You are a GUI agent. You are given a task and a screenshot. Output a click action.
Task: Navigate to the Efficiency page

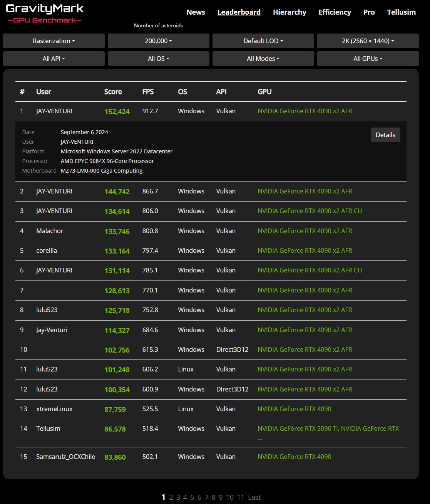335,12
